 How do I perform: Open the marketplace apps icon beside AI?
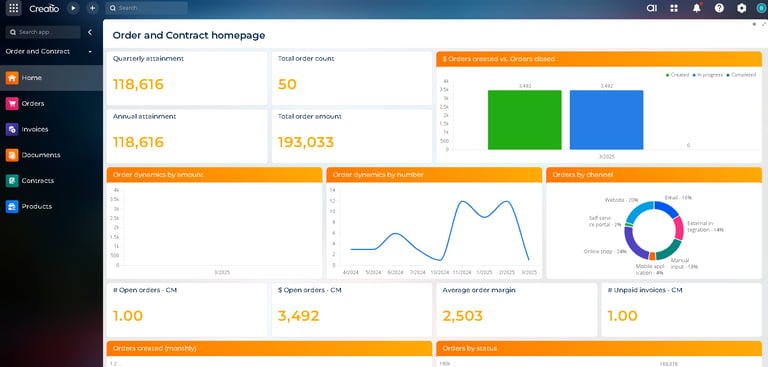pyautogui.click(x=674, y=8)
